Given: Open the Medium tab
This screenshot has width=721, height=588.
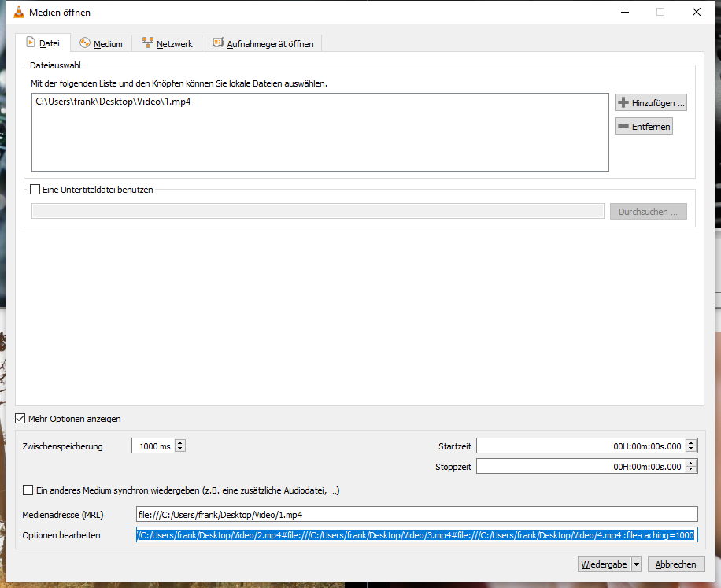Looking at the screenshot, I should 101,44.
